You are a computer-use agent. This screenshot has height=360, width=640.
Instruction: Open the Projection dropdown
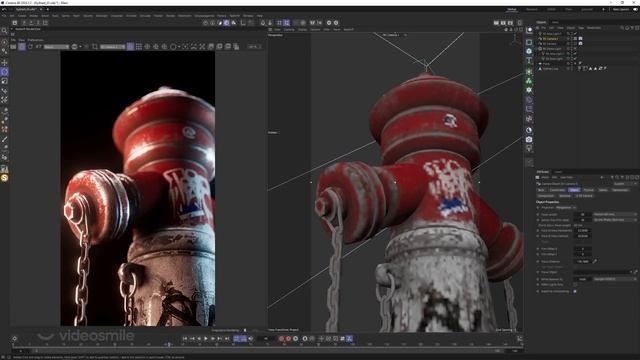566,207
